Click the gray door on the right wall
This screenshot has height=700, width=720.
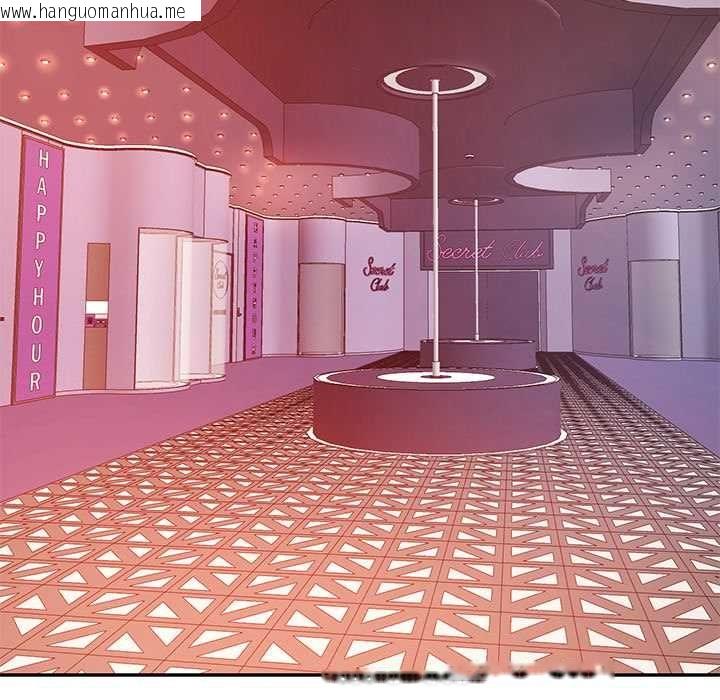[x=655, y=308]
